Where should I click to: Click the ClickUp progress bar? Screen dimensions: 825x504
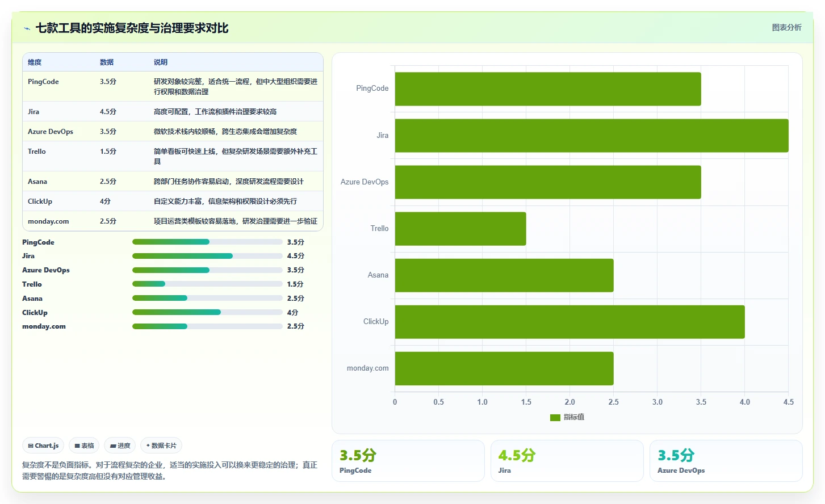pyautogui.click(x=207, y=312)
